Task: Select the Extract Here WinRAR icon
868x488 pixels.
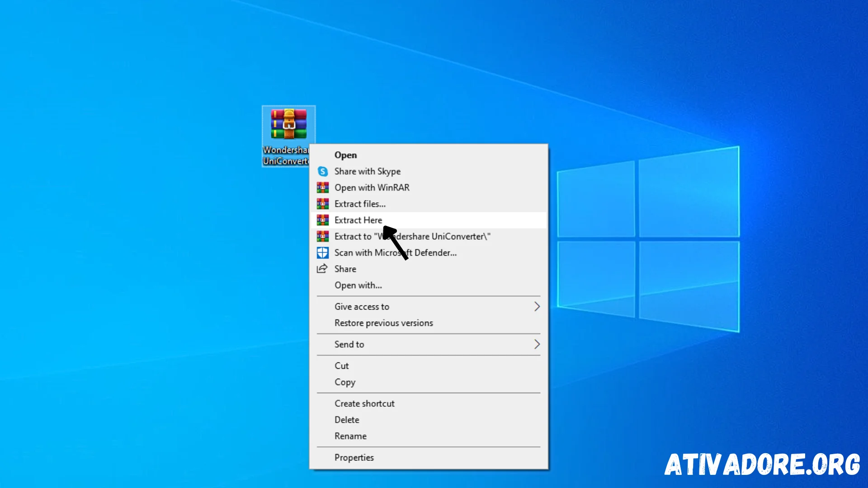Action: tap(322, 220)
